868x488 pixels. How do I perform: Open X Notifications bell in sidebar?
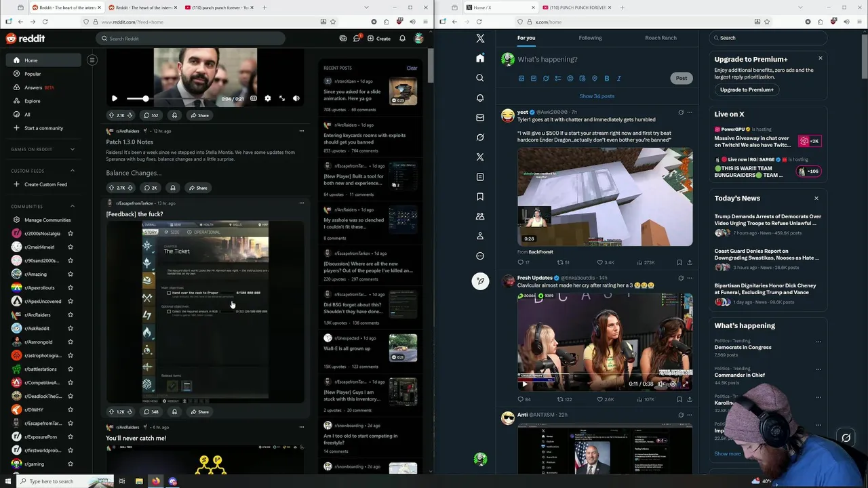tap(480, 98)
